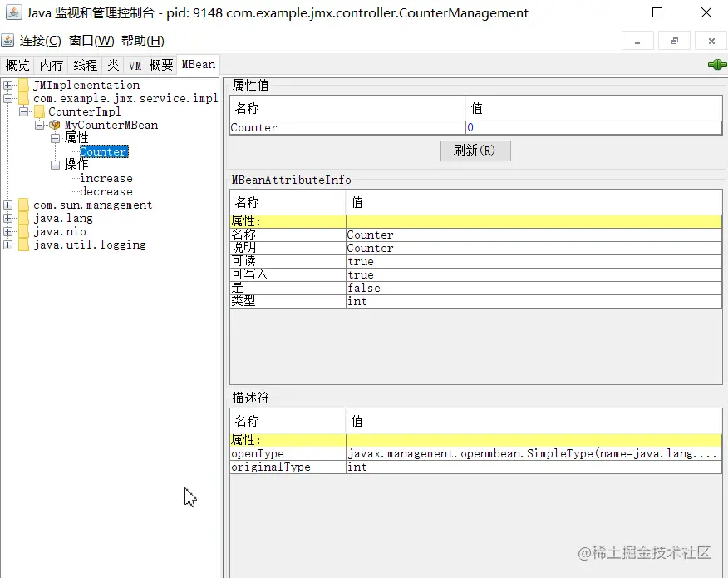Screen dimensions: 728x578
Task: Select the 操作 tree label
Action: (x=76, y=165)
